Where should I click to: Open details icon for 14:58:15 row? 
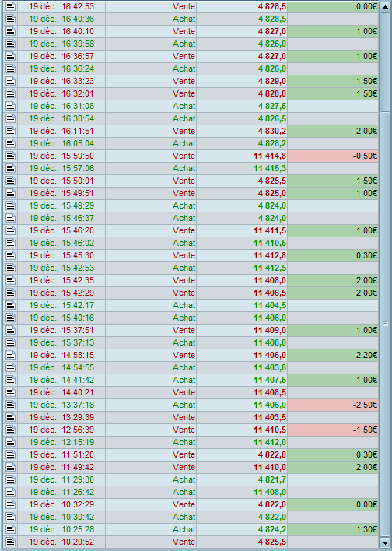point(11,355)
